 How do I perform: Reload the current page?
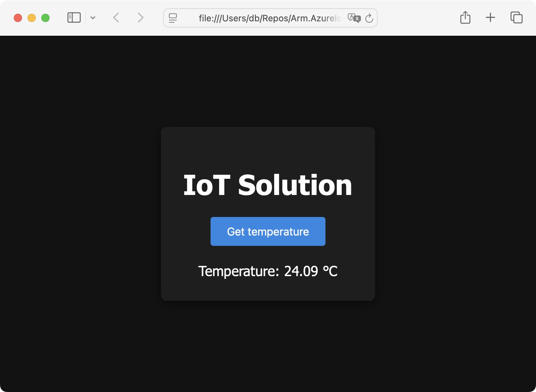coord(369,18)
